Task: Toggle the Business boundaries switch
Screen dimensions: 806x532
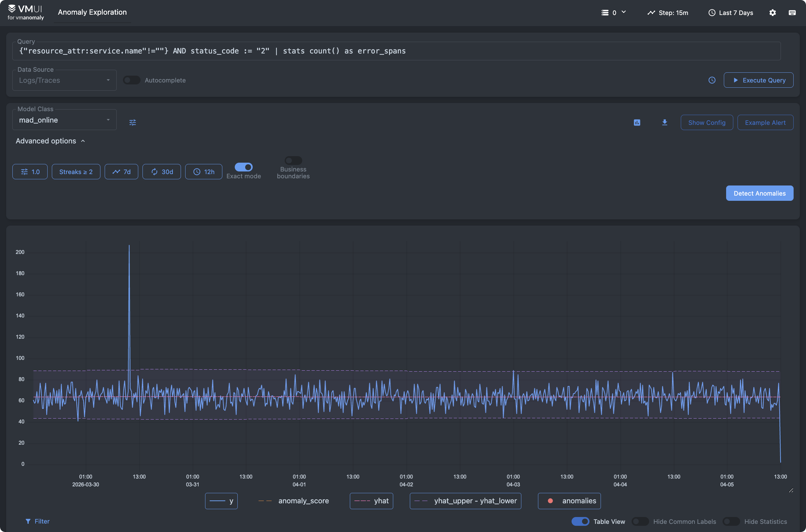Action: click(x=293, y=160)
